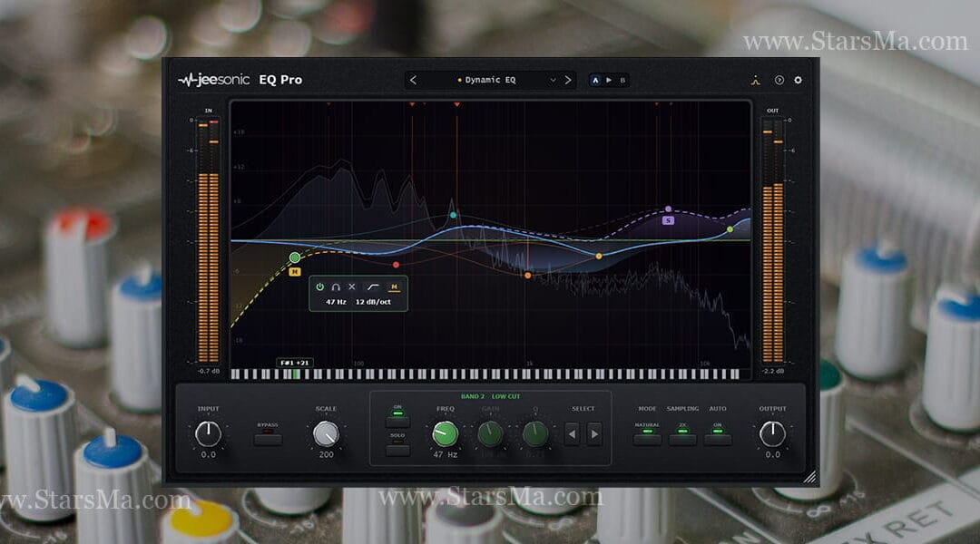Click the large orange threshold marker above the graph
The image size is (980, 544).
(x=456, y=104)
